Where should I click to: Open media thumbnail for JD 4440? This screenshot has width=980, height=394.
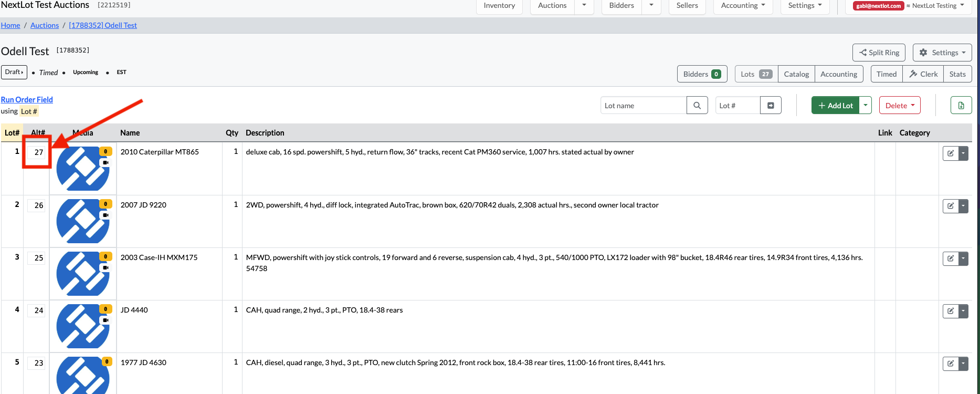(x=82, y=326)
